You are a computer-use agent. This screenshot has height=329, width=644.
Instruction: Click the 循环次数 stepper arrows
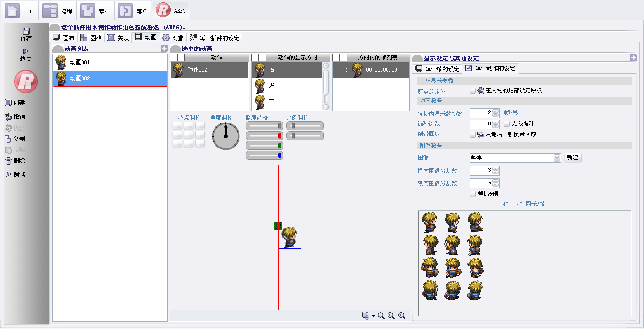[x=495, y=124]
